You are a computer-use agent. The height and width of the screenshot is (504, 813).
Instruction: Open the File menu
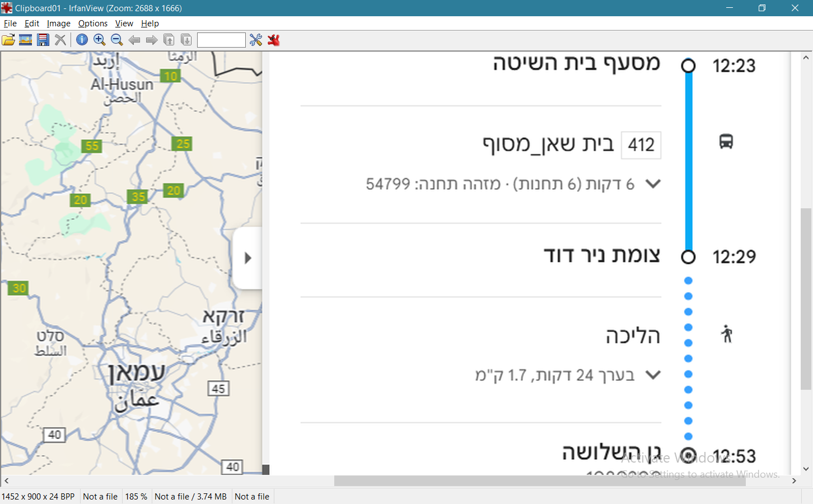[10, 24]
